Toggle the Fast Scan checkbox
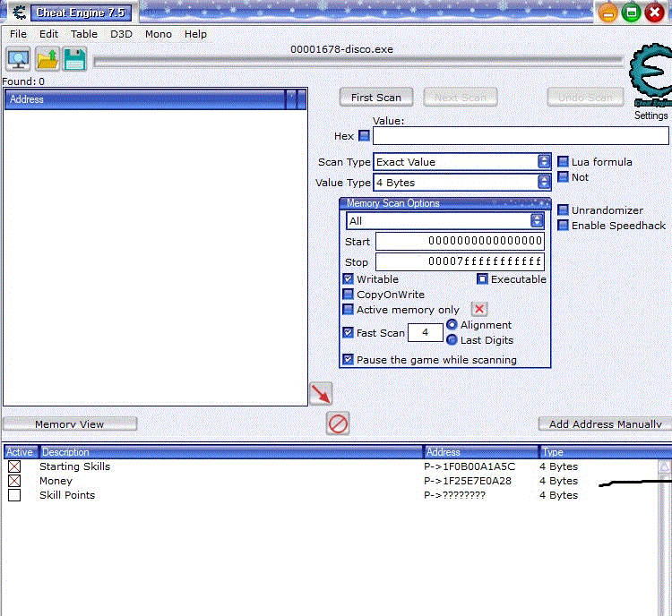This screenshot has height=616, width=672. (349, 332)
